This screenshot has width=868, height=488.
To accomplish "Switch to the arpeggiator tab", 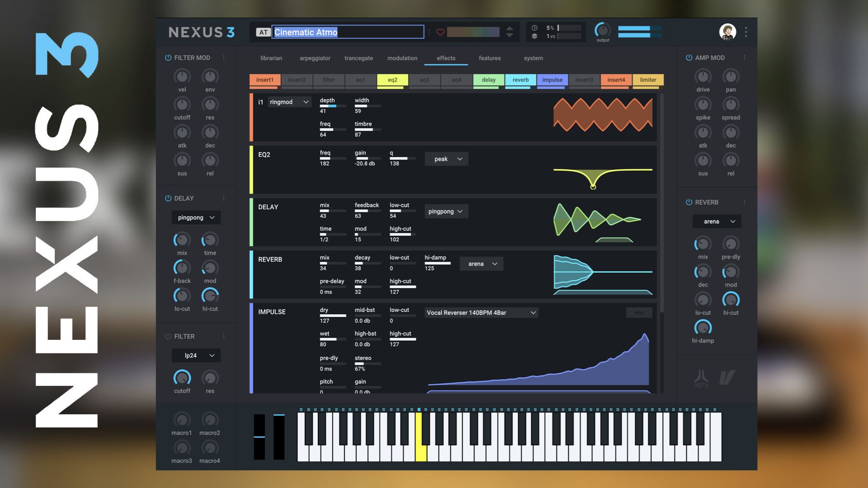I will pos(315,58).
